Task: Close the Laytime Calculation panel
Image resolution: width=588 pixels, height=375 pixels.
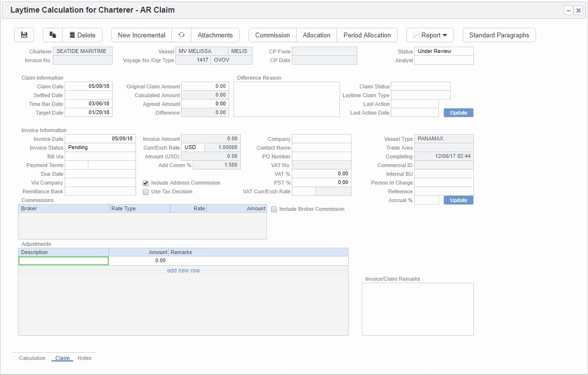Action: tap(578, 10)
